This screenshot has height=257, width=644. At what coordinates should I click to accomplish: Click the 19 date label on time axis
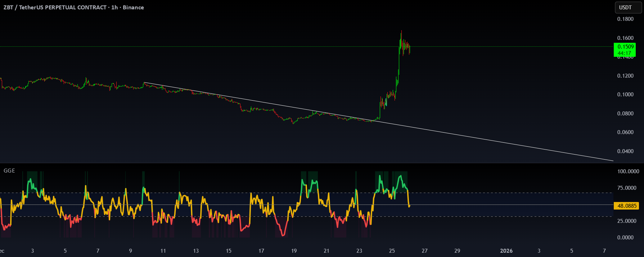click(294, 251)
